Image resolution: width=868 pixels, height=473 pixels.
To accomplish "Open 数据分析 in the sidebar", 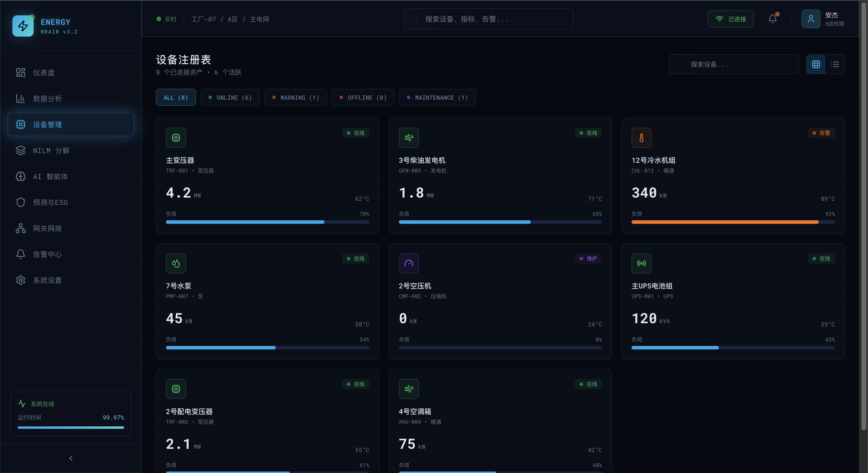I will pos(47,98).
